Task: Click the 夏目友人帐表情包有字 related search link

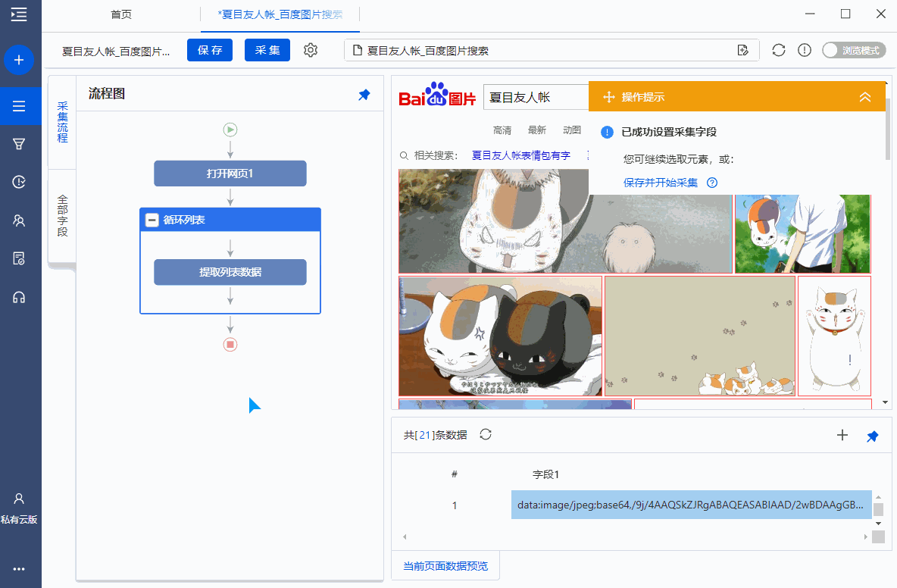Action: pyautogui.click(x=520, y=155)
